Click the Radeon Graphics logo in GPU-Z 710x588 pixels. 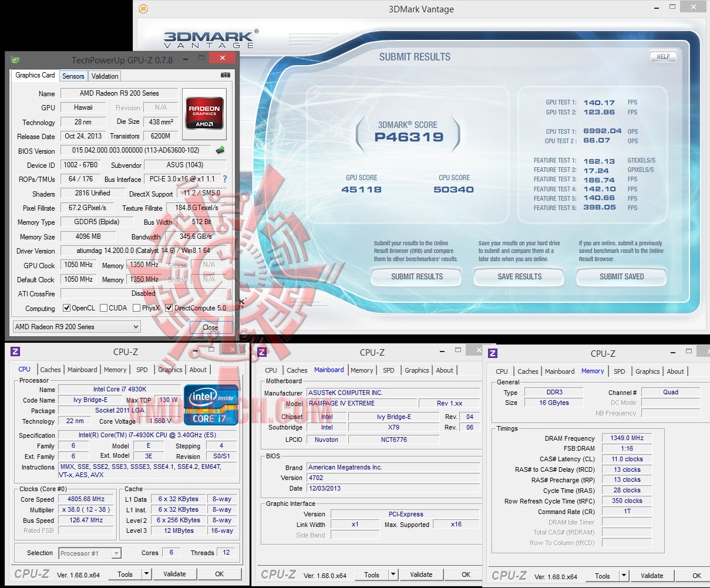click(x=204, y=113)
